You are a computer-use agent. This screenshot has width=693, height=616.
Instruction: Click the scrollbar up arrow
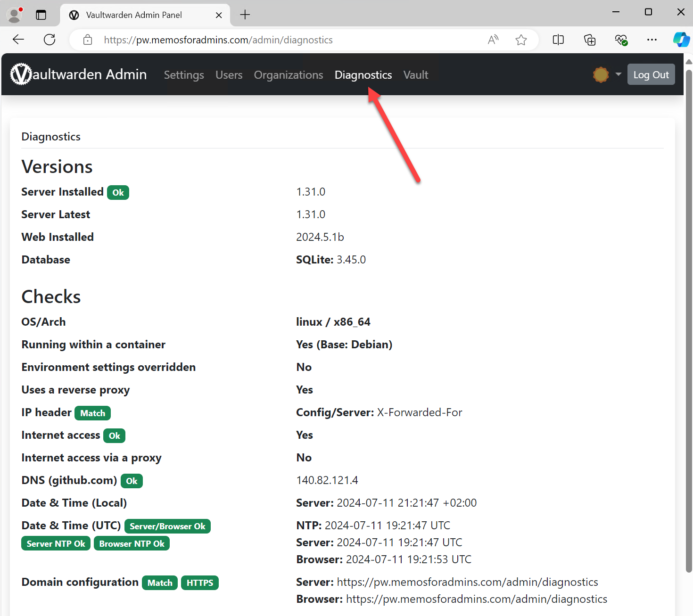click(x=689, y=61)
